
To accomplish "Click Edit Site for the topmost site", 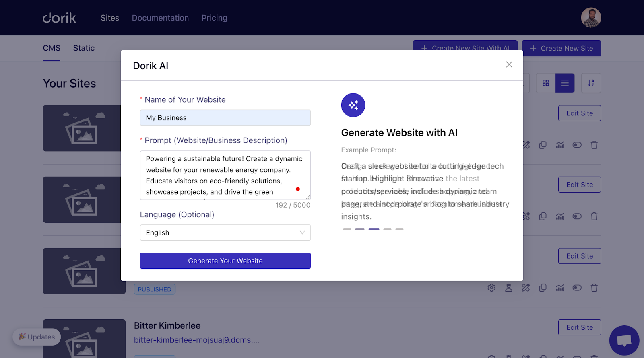I will pos(579,113).
